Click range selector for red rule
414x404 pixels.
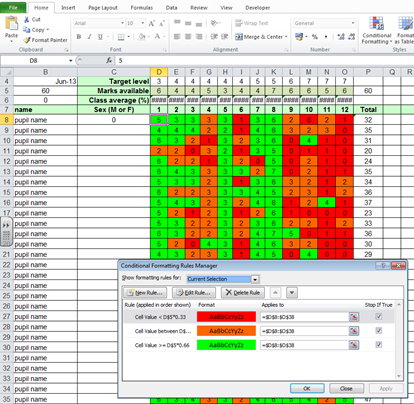click(354, 317)
